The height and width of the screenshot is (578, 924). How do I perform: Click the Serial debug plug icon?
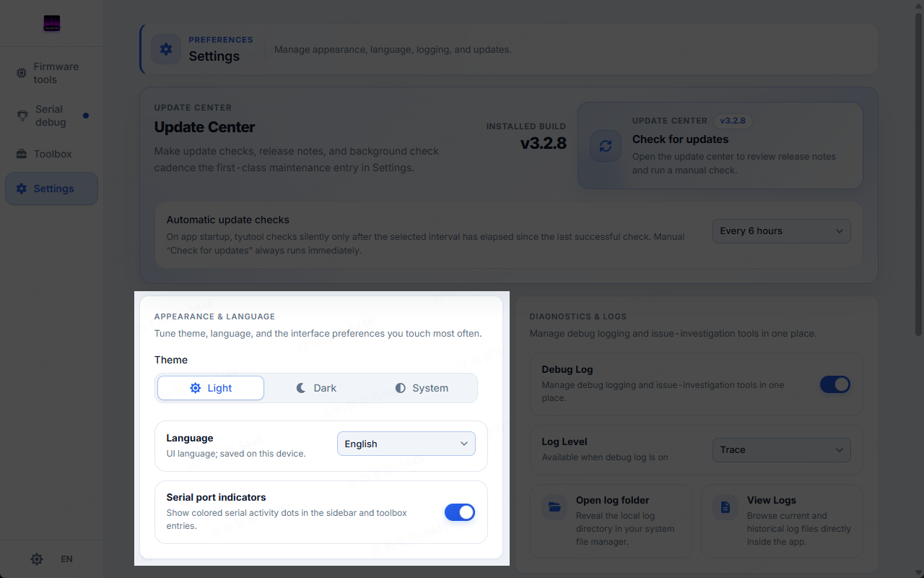[22, 116]
